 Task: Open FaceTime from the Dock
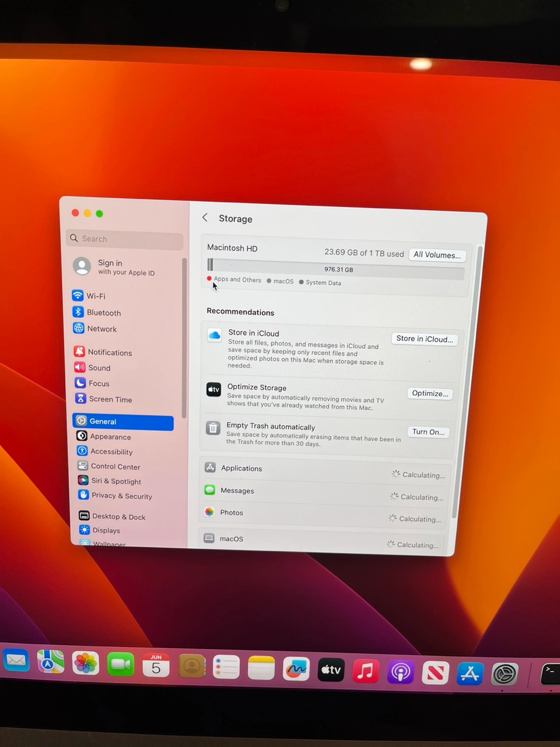tap(121, 665)
